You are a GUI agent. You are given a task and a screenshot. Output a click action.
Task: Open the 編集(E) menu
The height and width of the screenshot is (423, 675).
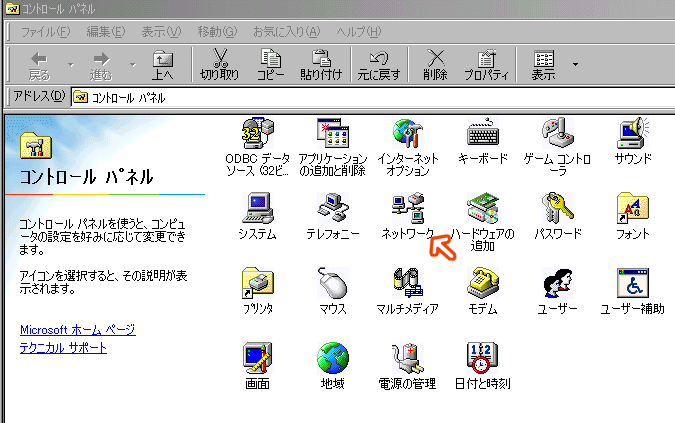[x=106, y=32]
